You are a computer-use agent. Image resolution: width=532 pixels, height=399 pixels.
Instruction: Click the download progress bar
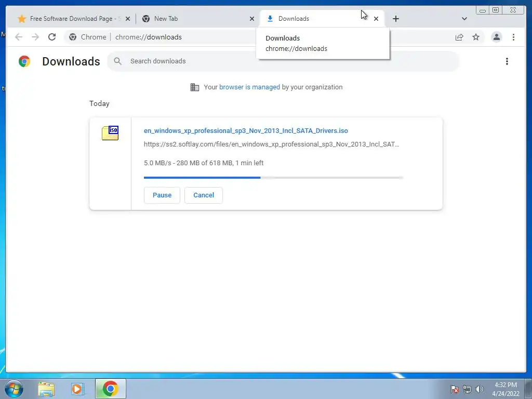click(x=273, y=178)
